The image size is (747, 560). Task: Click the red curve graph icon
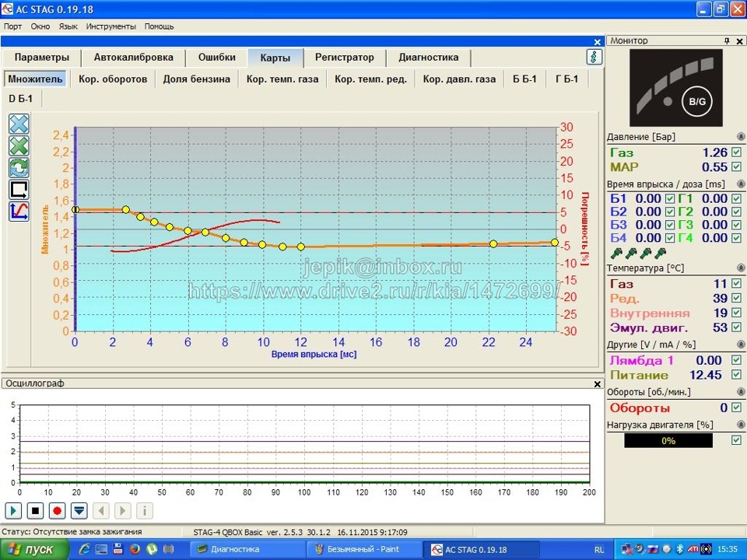coord(19,211)
